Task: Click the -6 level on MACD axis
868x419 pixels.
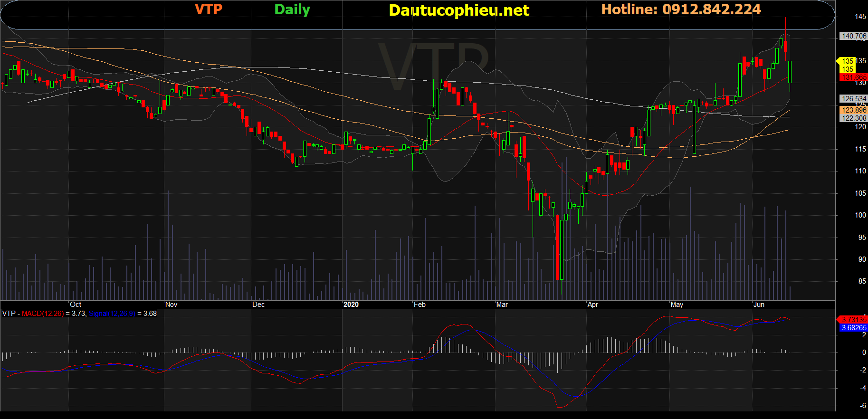Action: 862,406
